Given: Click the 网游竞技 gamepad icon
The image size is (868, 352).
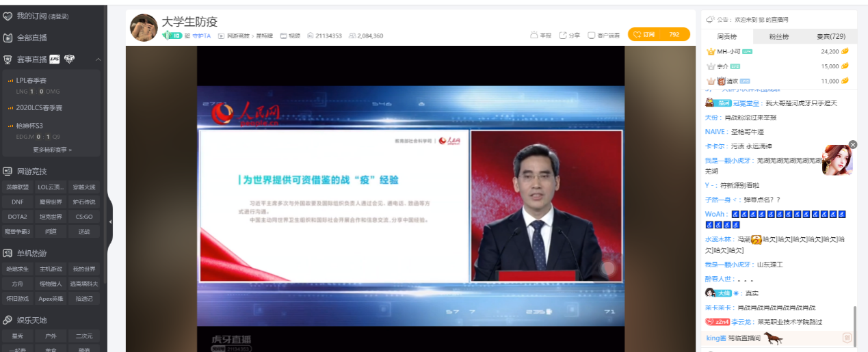Looking at the screenshot, I should [8, 171].
